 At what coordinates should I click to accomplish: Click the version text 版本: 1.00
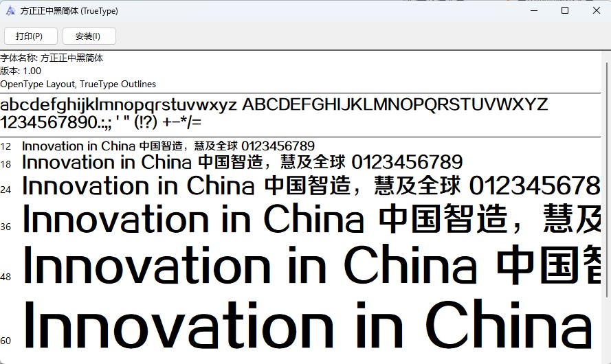click(x=21, y=71)
